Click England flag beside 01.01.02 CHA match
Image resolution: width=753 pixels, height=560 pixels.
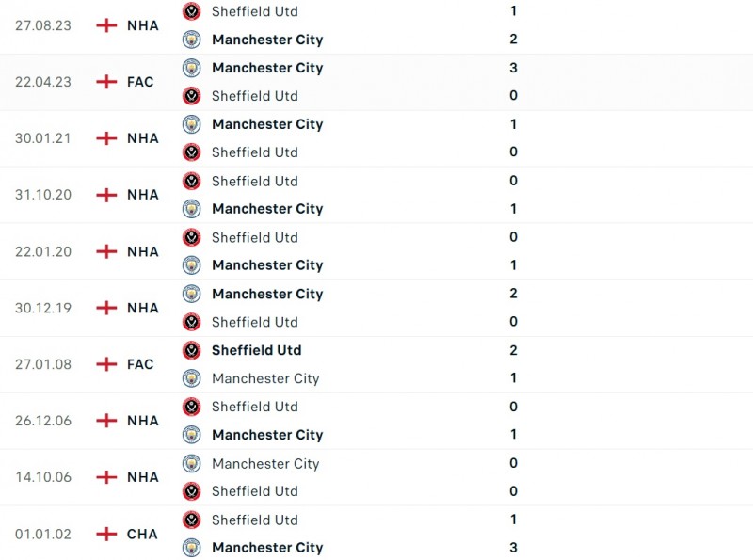click(107, 534)
